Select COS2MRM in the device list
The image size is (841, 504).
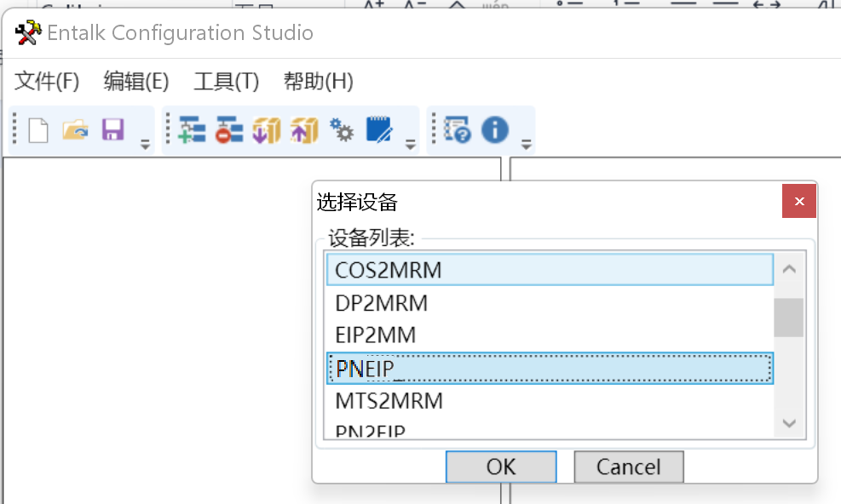550,270
